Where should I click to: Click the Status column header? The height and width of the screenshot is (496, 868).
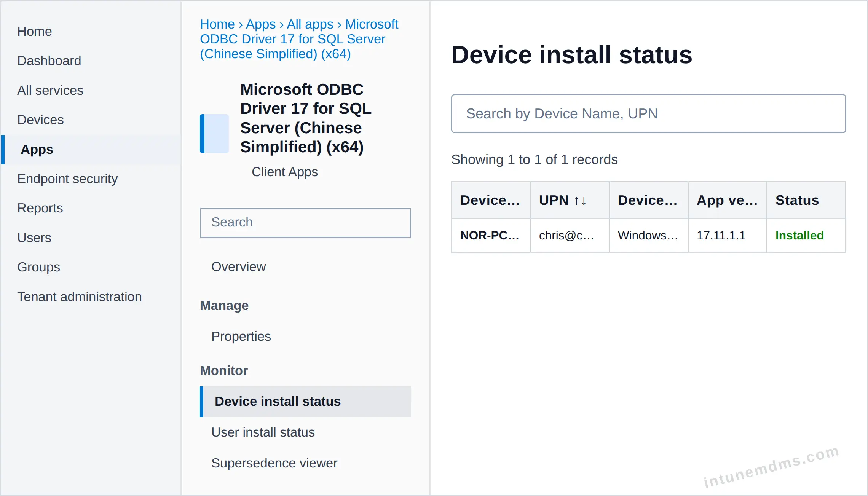coord(806,200)
